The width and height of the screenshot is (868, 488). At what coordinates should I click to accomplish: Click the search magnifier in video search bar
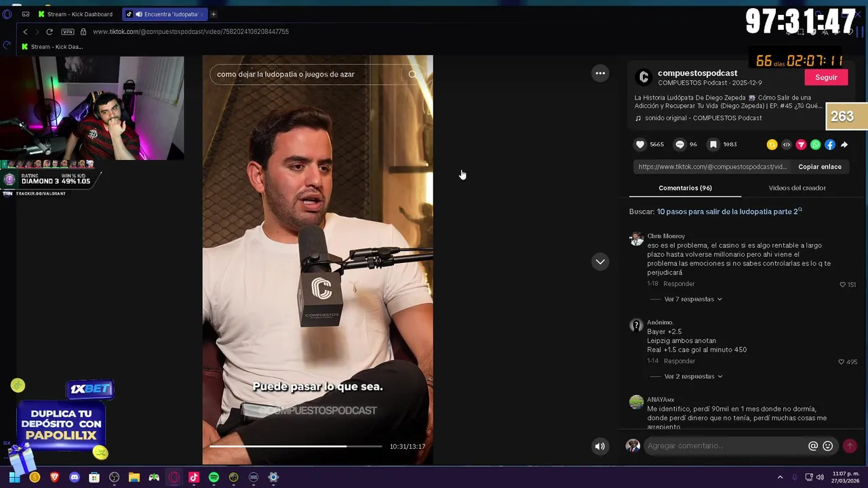click(412, 75)
